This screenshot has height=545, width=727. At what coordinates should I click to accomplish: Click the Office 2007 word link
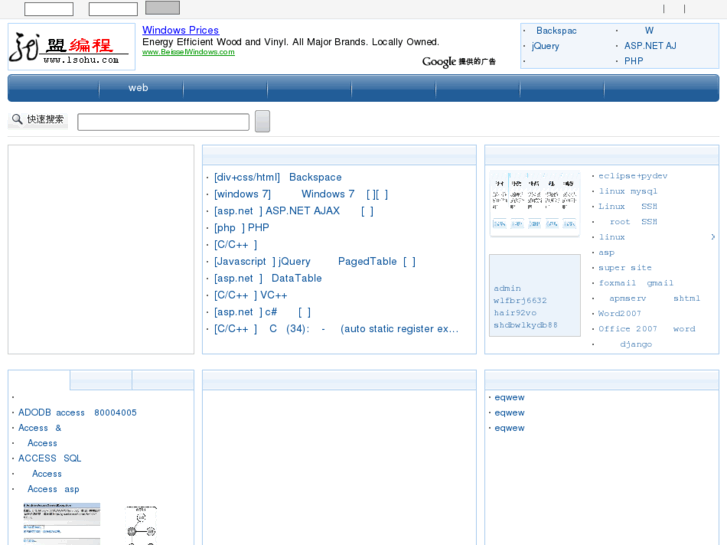[x=647, y=329]
